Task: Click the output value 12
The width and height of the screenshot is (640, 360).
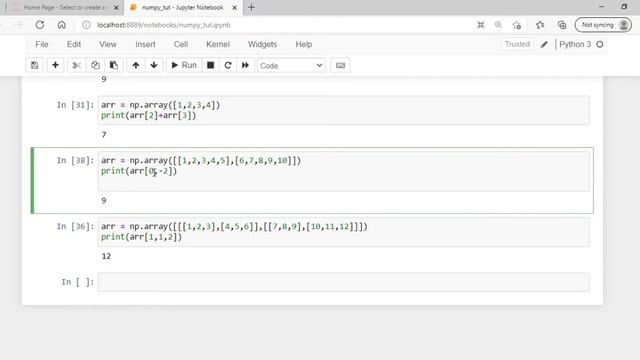Action: click(106, 256)
